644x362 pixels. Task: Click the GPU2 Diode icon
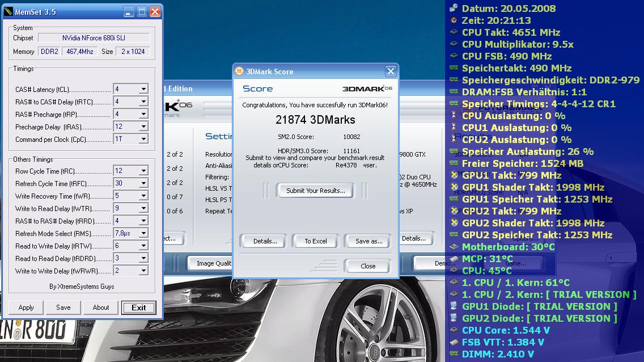click(x=454, y=318)
